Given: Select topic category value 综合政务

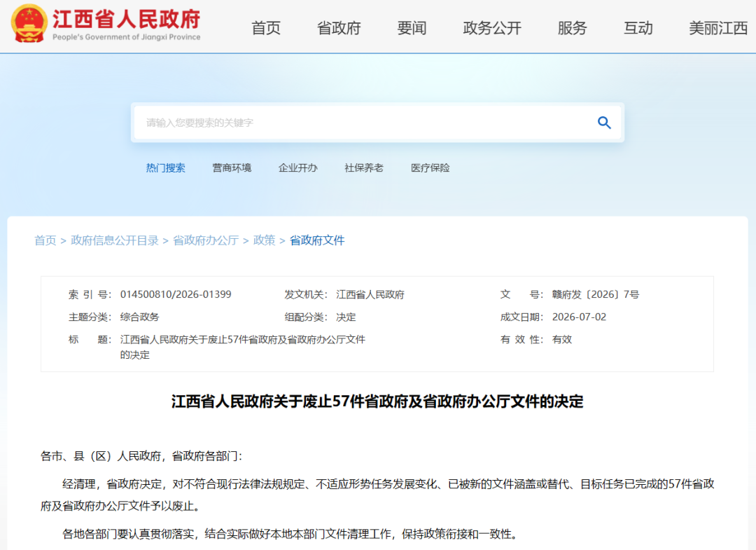Looking at the screenshot, I should click(x=139, y=317).
